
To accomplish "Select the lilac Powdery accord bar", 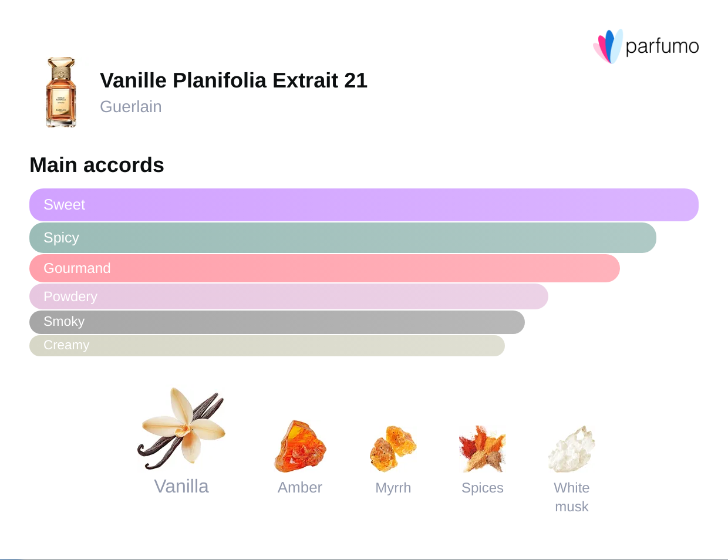I will (289, 296).
